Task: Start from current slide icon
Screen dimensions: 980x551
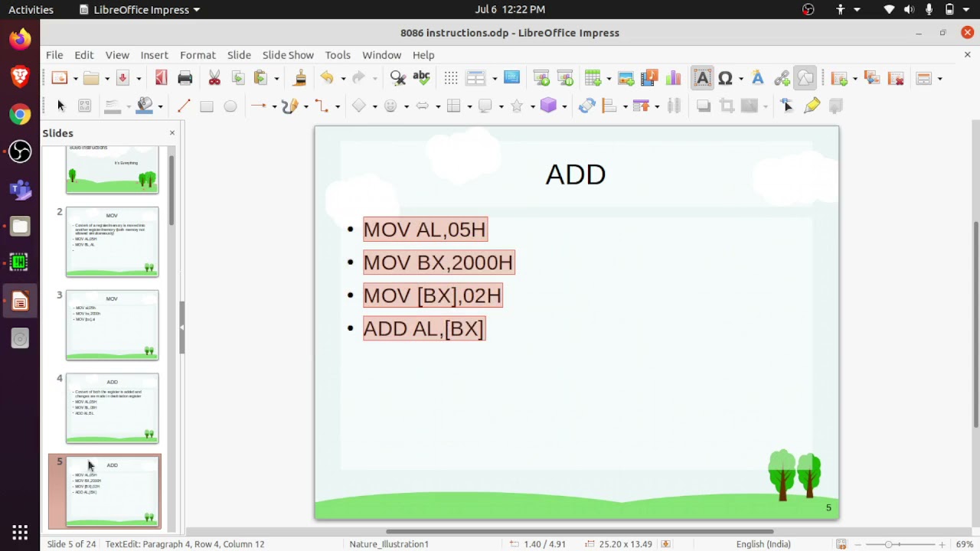Action: coord(565,77)
